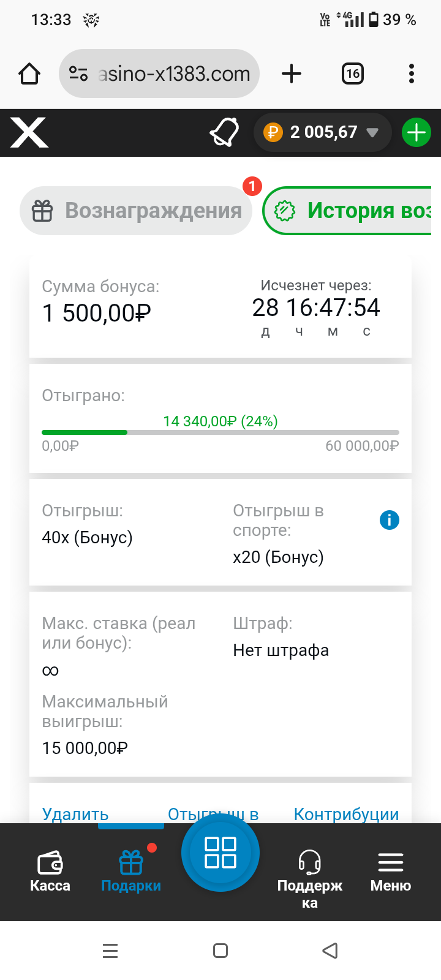Go to browser home page

click(x=29, y=74)
